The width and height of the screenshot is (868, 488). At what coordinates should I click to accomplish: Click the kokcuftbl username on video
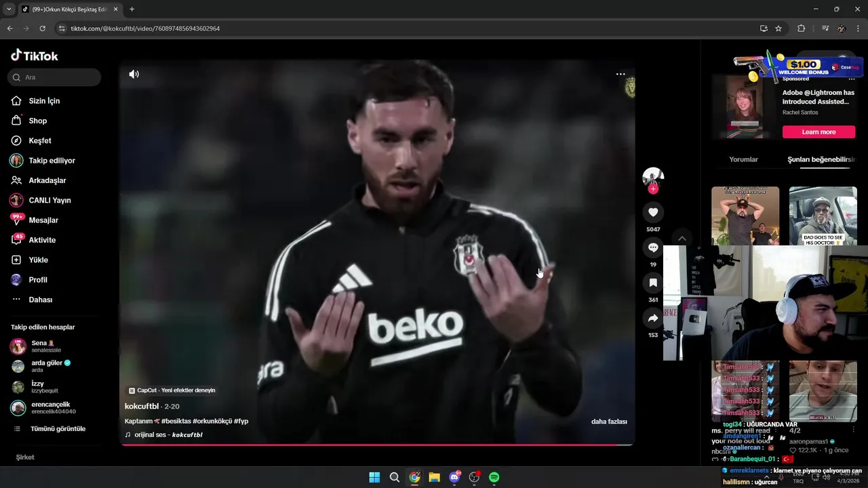click(142, 407)
